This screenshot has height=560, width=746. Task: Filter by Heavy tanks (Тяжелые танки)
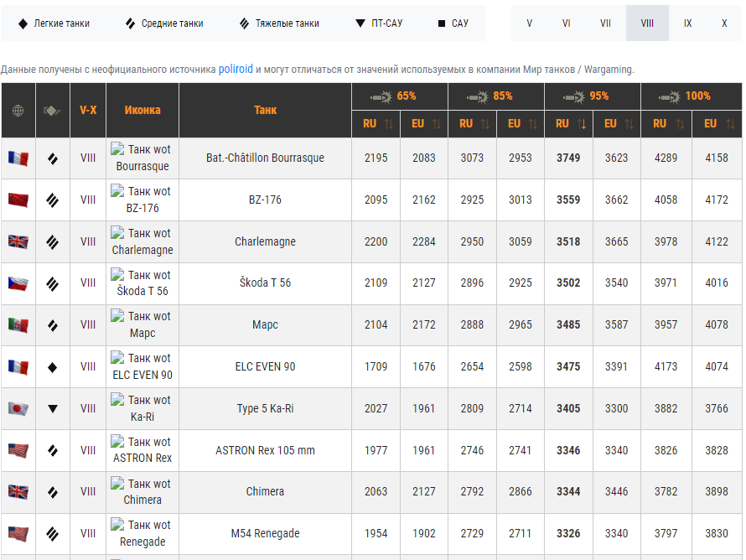(x=279, y=23)
